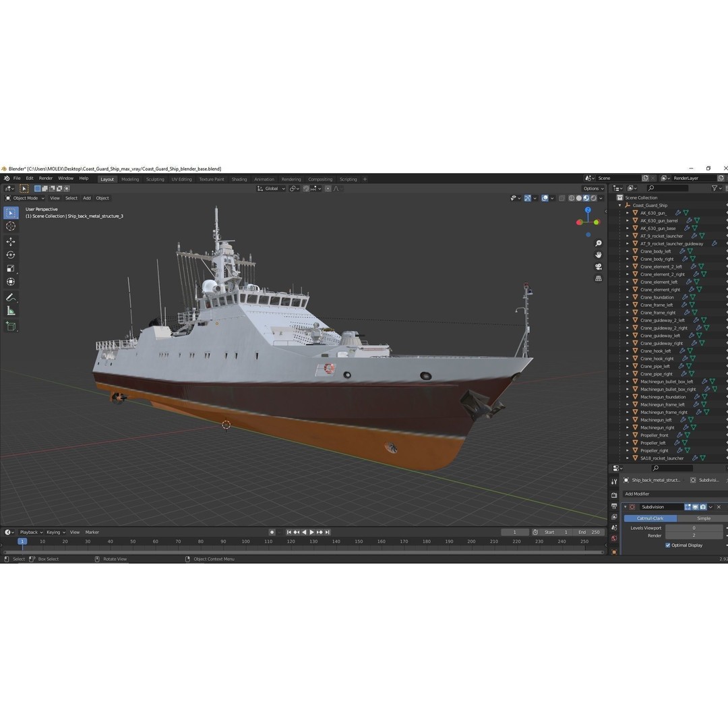Select the Move tool

[x=11, y=241]
